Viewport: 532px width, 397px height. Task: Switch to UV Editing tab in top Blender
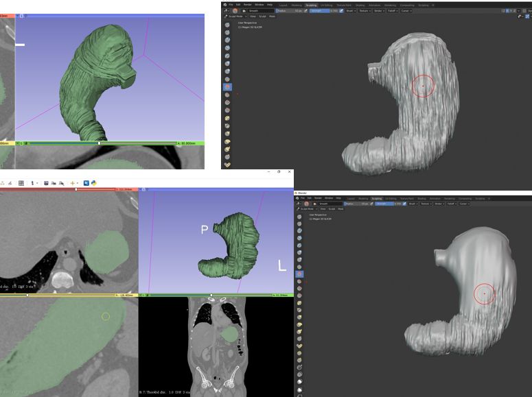(x=326, y=5)
